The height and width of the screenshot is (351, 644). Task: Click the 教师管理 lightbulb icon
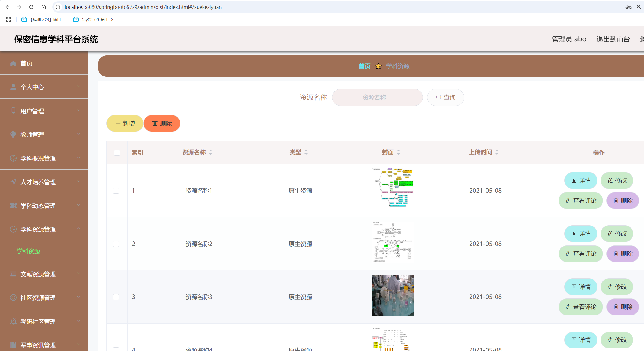pyautogui.click(x=13, y=134)
